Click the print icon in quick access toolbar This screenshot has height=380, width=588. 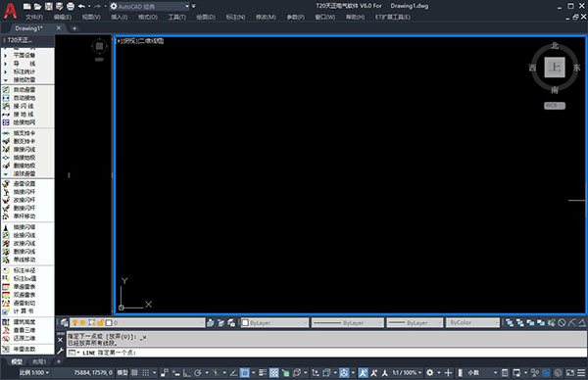[x=71, y=6]
